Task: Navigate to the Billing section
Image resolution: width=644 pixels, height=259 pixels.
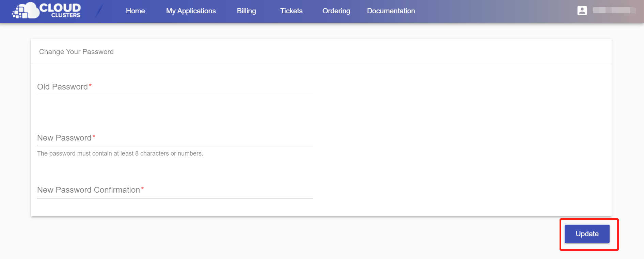Action: (x=246, y=11)
